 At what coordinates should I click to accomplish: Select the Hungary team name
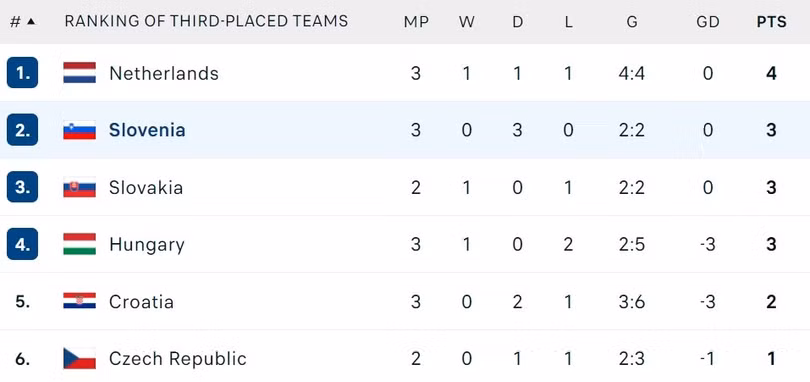click(x=147, y=245)
